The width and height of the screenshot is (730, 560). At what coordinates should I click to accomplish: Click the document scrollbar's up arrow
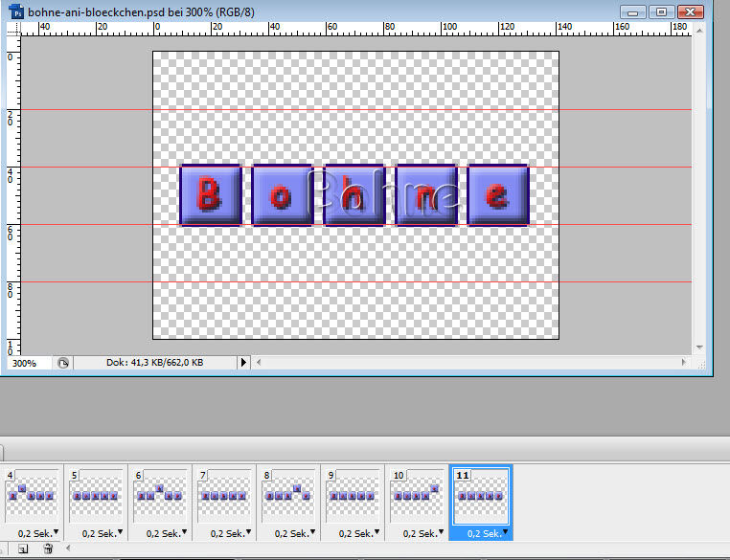pyautogui.click(x=699, y=30)
